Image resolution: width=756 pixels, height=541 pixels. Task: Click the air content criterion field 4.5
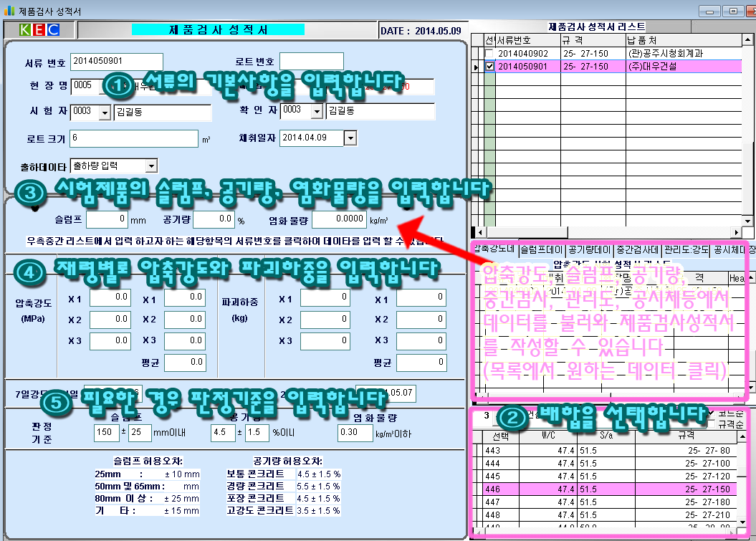coord(223,433)
